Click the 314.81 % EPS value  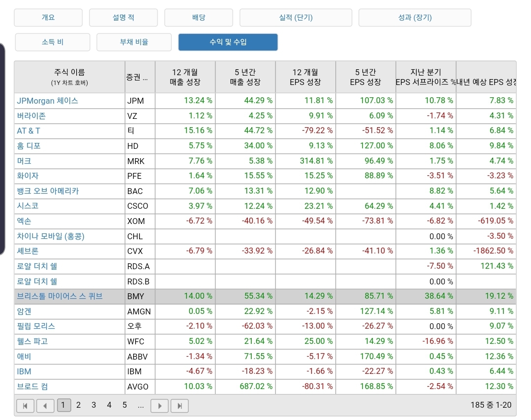[x=316, y=161]
